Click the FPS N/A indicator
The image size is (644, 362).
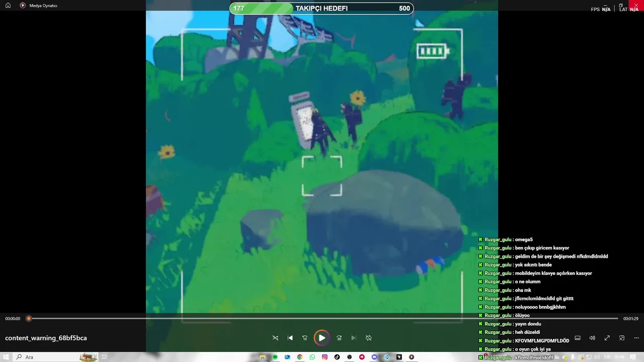click(601, 9)
